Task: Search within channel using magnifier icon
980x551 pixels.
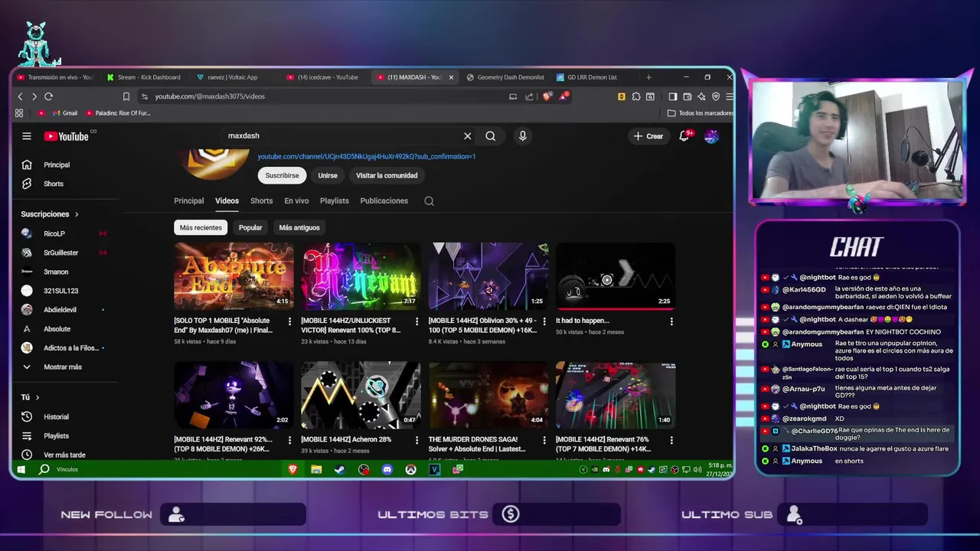Action: coord(429,201)
